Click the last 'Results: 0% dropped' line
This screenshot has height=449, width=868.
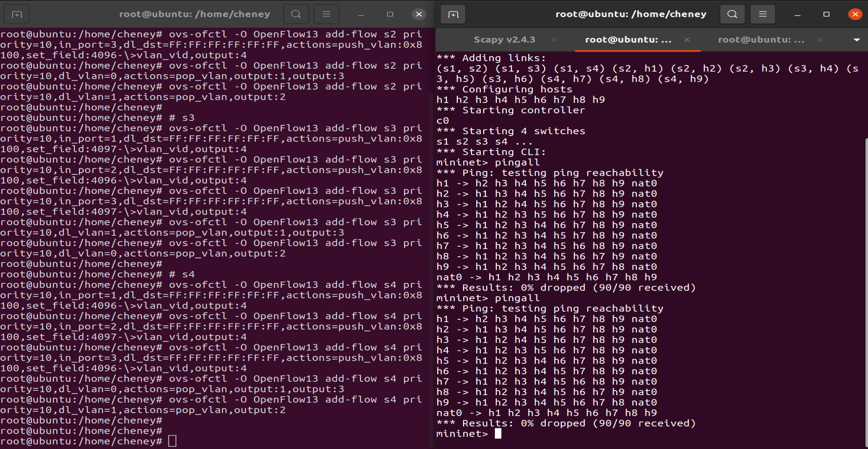pyautogui.click(x=566, y=423)
